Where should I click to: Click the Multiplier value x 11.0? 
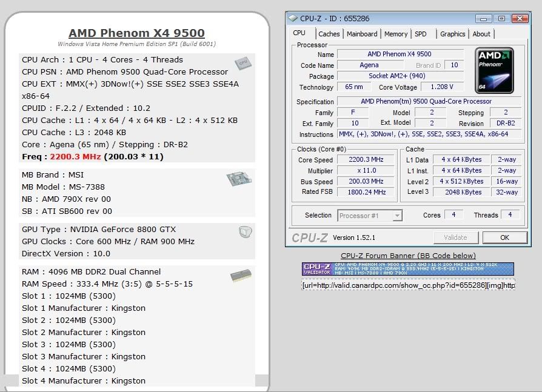[366, 170]
